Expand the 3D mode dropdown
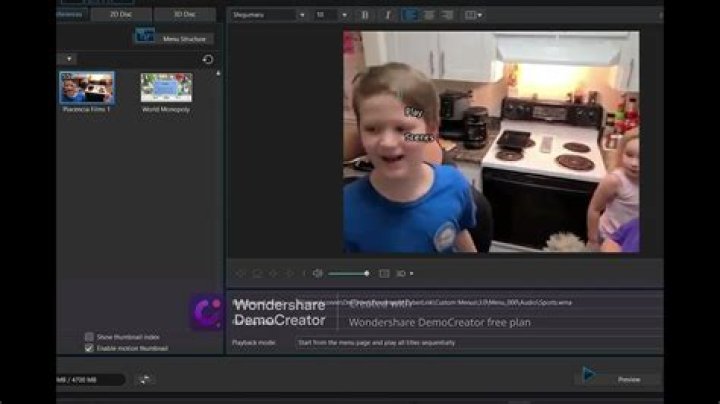Viewport: 720px width, 404px height. tap(404, 273)
